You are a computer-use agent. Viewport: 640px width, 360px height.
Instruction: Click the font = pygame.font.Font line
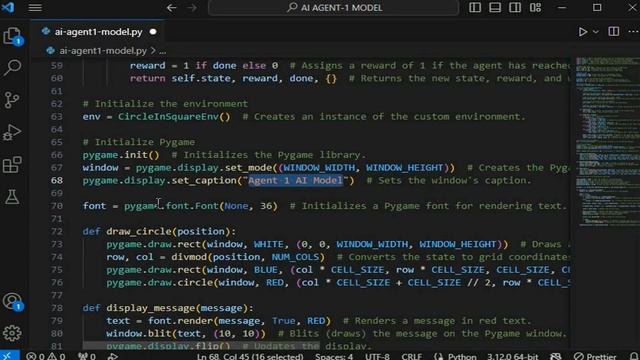pyautogui.click(x=180, y=206)
